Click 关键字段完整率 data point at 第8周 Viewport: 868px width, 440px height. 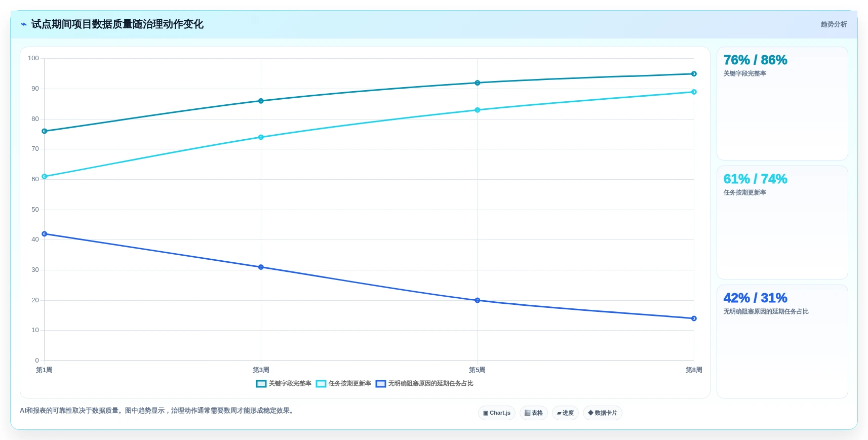(694, 74)
